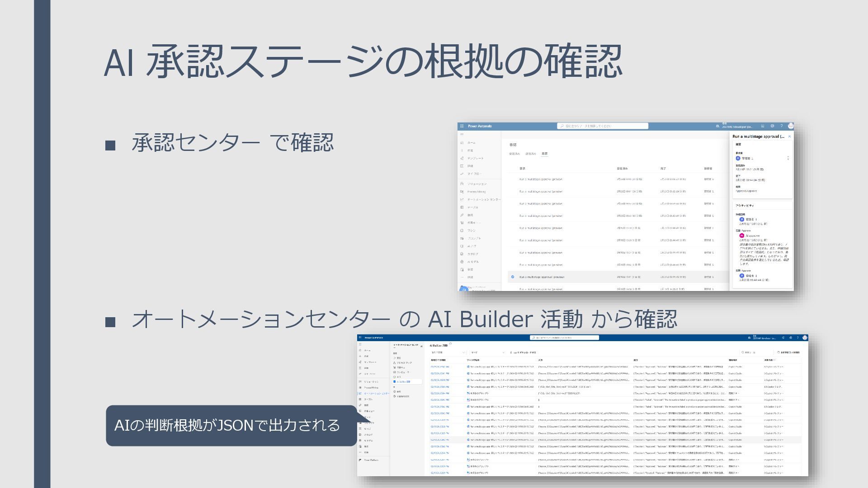Toggle selected checkmark on highlighted approval row
Image resolution: width=868 pixels, height=488 pixels.
click(x=513, y=277)
